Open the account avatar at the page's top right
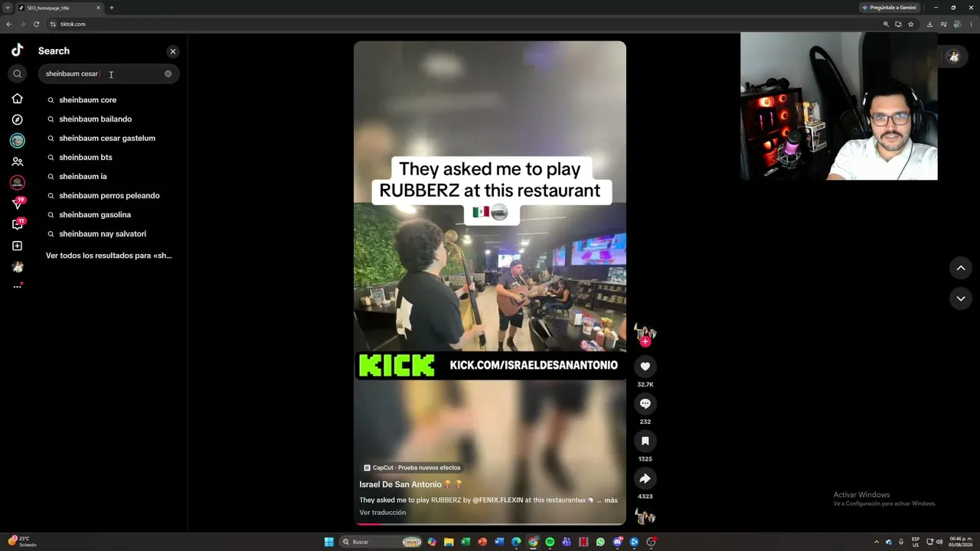 953,57
